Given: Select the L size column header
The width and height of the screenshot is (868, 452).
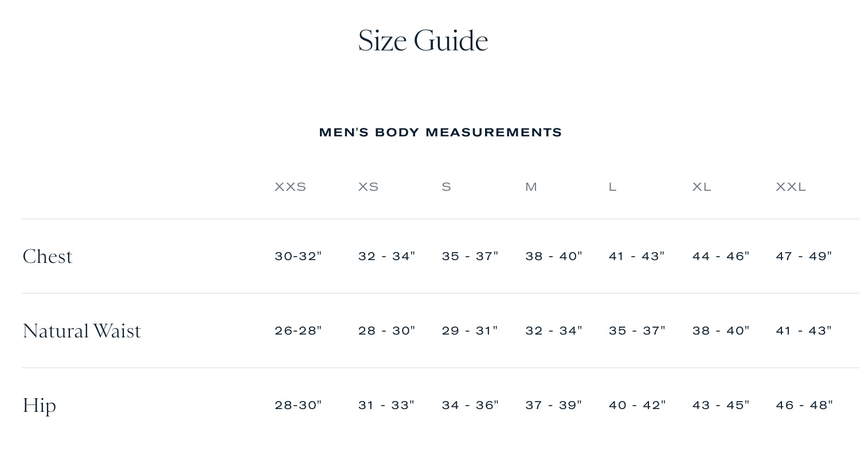Looking at the screenshot, I should click(612, 187).
